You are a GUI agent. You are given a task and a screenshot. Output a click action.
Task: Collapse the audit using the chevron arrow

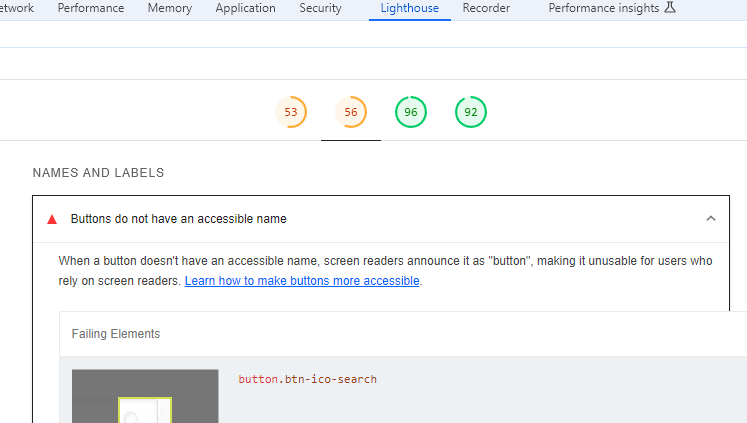711,219
